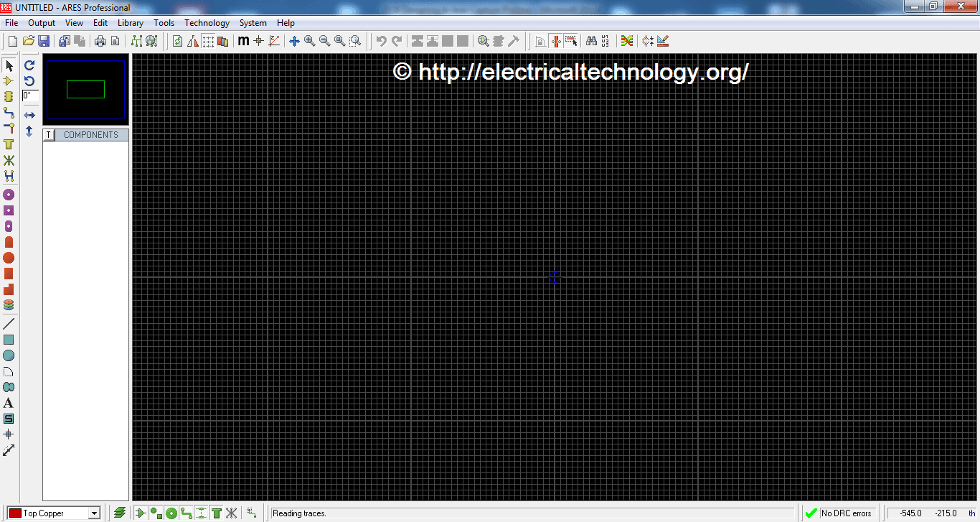
Task: Click the T button beside COMPONENTS
Action: point(49,135)
